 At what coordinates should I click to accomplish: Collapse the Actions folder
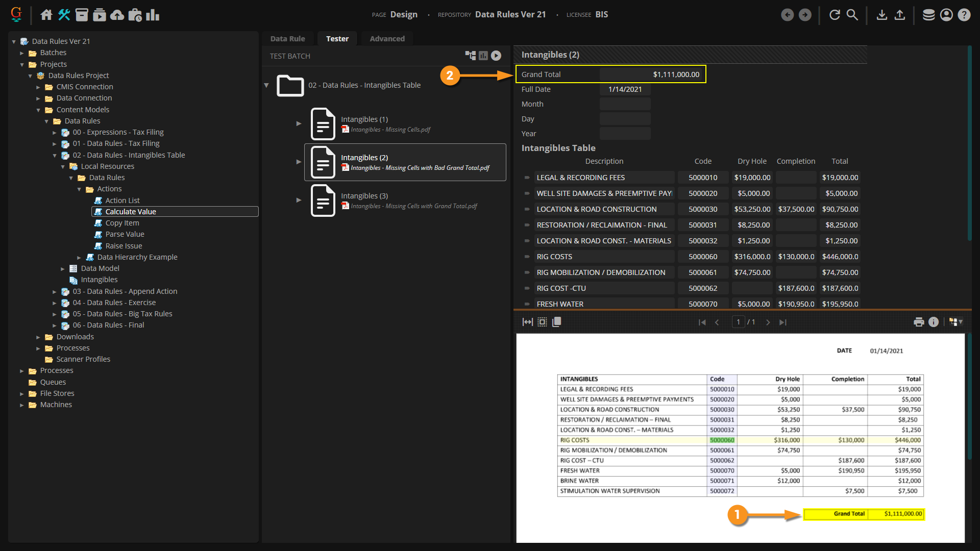[79, 189]
